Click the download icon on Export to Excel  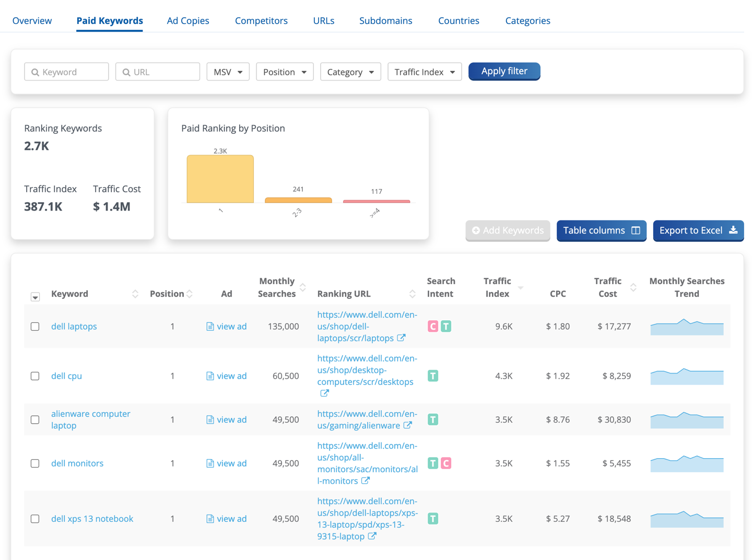coord(733,230)
